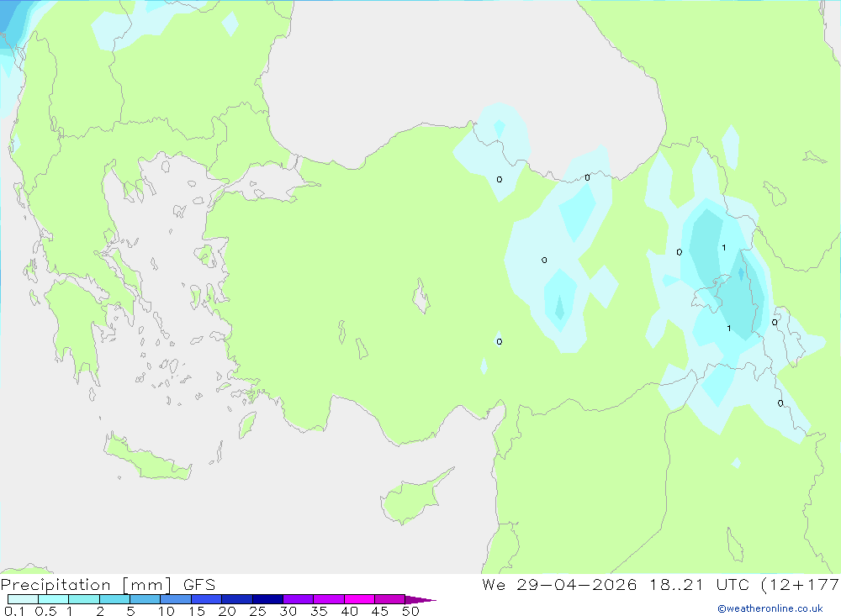Click the date 29-04-2026
This screenshot has height=616, width=841.
tap(577, 585)
